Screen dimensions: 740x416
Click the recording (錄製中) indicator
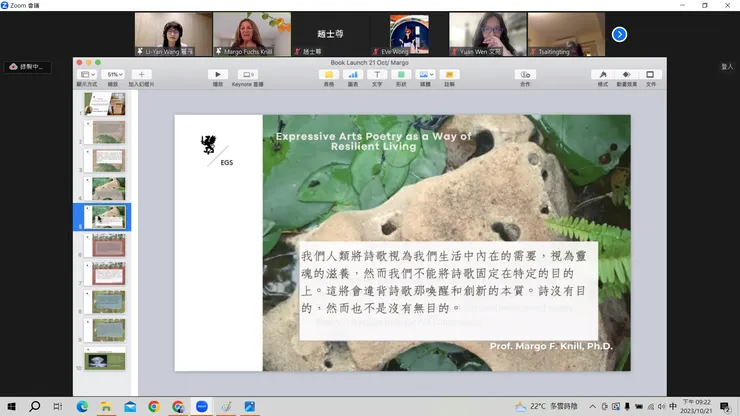coord(27,67)
